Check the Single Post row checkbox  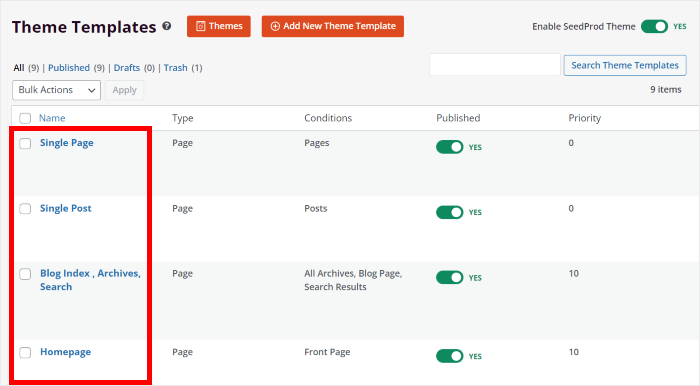(25, 208)
